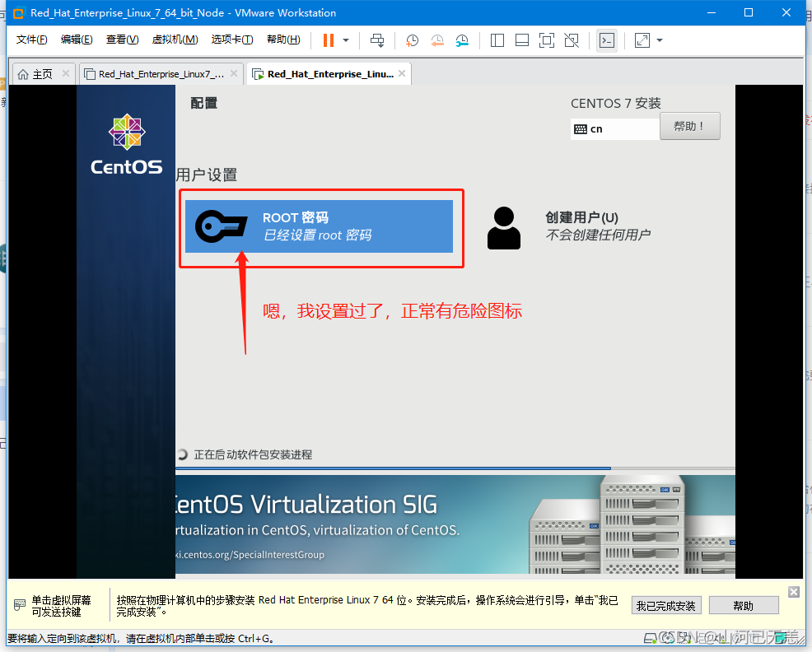
Task: Click the 正在启动软件包安装进程 status text
Action: pos(253,454)
